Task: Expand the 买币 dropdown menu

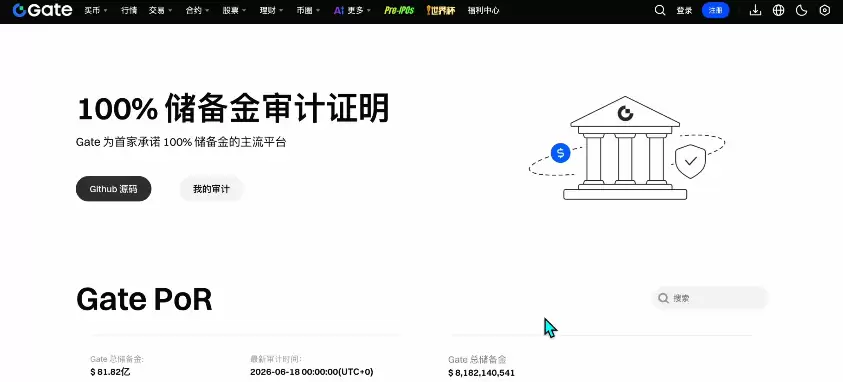Action: point(96,10)
